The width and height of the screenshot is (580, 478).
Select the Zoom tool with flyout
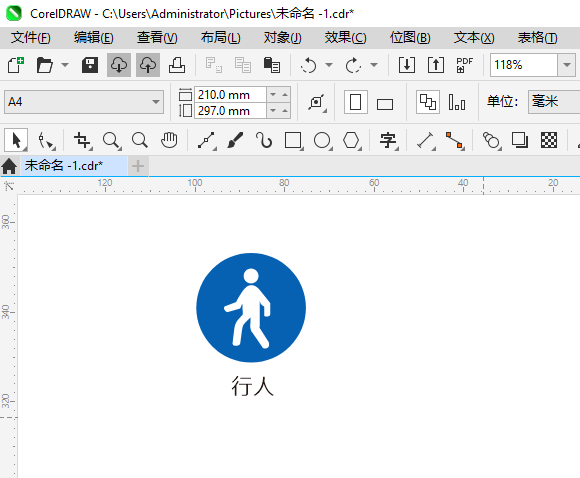[111, 141]
